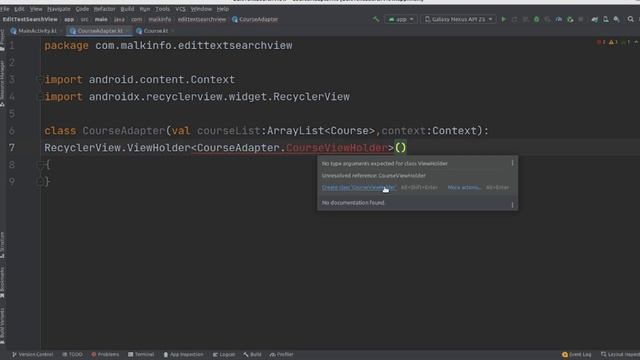The image size is (640, 360).
Task: Click the Sync Project with Gradle elephant icon
Action: (x=595, y=19)
